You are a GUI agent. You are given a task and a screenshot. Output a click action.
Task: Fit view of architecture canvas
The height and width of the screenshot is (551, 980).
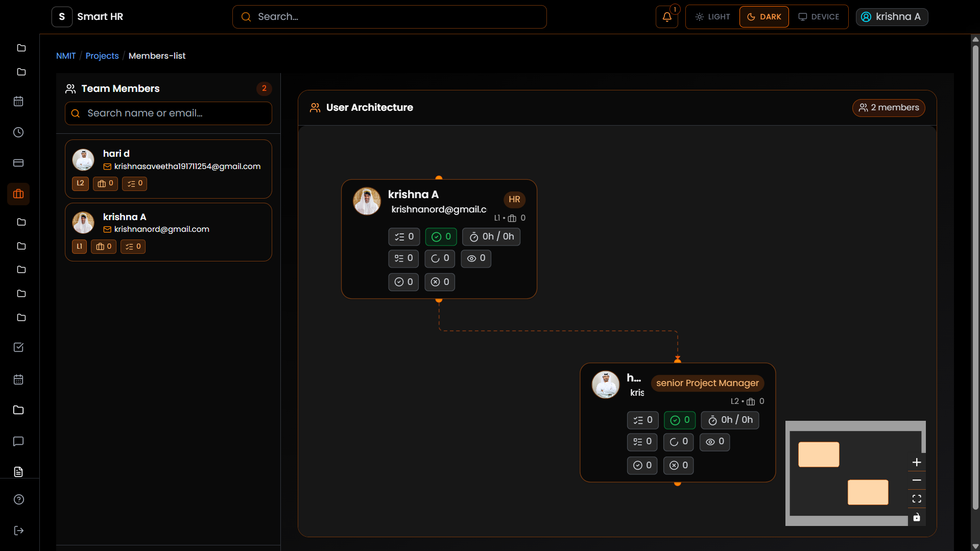[917, 499]
